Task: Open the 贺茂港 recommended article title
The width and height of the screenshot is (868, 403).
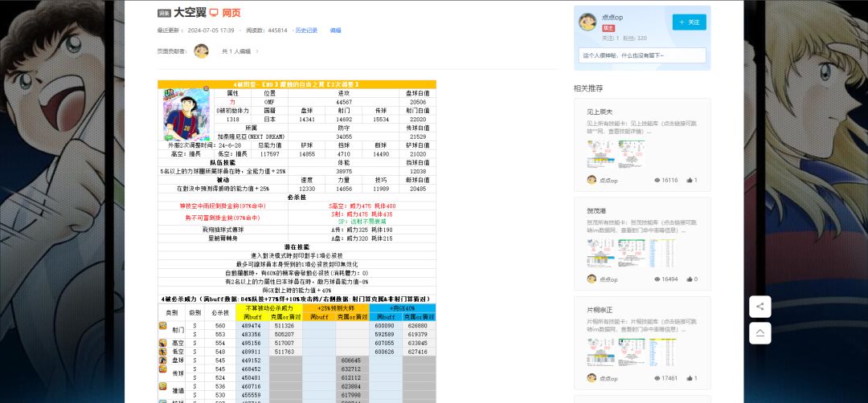Action: (x=596, y=210)
